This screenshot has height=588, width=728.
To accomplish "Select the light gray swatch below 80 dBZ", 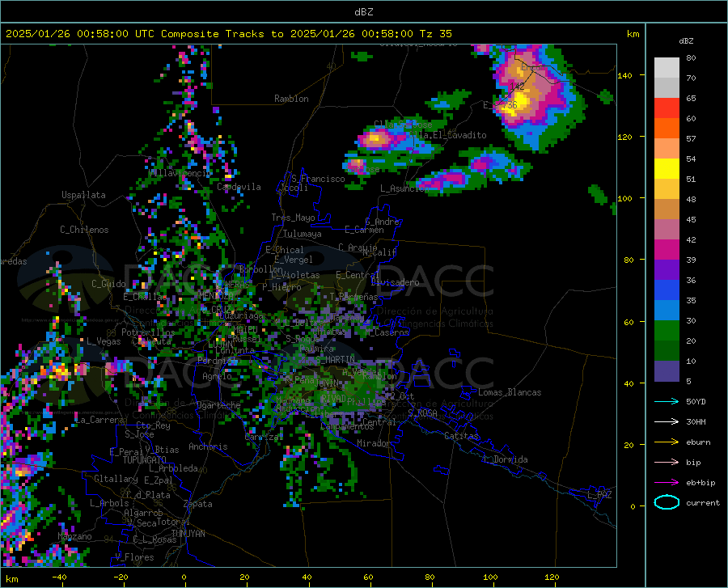I will pos(667,68).
